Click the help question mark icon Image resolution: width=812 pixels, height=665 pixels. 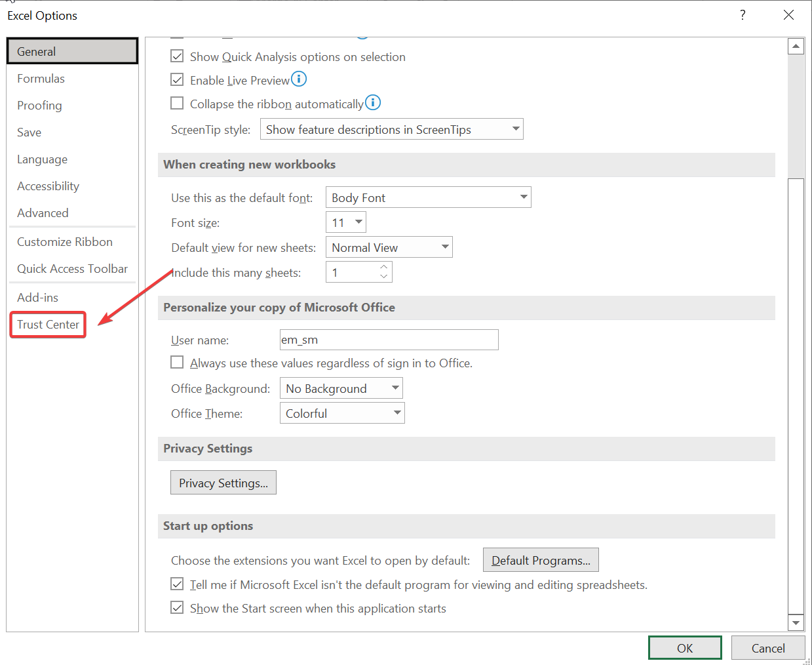(x=743, y=15)
